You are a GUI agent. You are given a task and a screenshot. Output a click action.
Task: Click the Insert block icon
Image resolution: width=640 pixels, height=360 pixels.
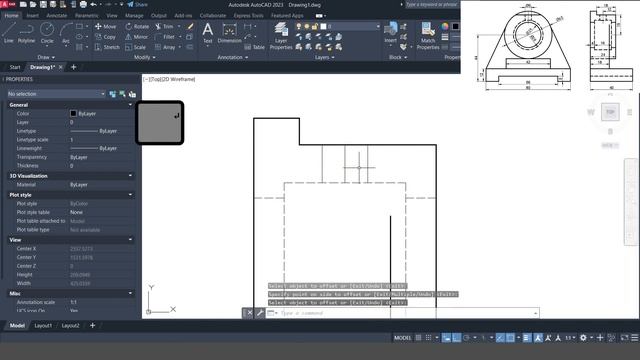tap(391, 33)
